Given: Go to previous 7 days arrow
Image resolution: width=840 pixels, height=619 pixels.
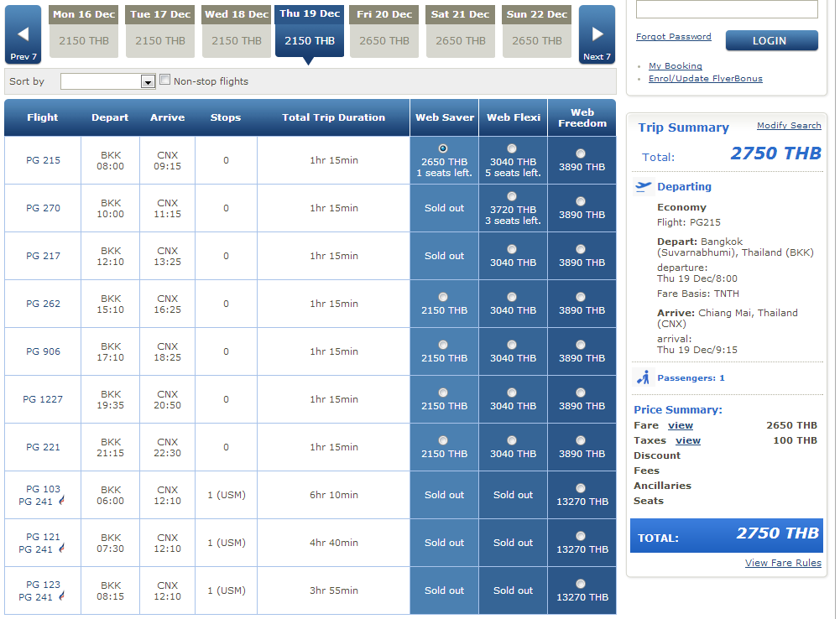Looking at the screenshot, I should 23,34.
